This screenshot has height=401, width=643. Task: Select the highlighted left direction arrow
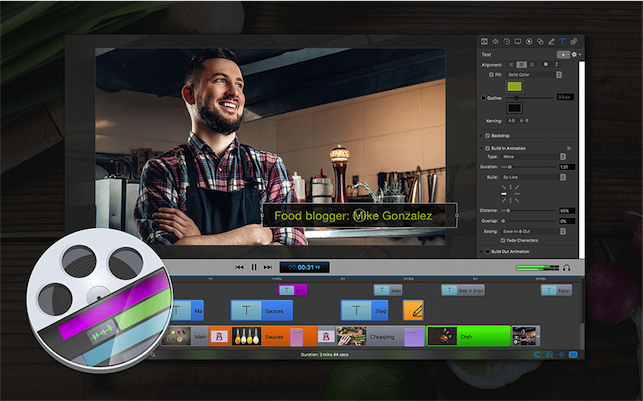(x=504, y=194)
